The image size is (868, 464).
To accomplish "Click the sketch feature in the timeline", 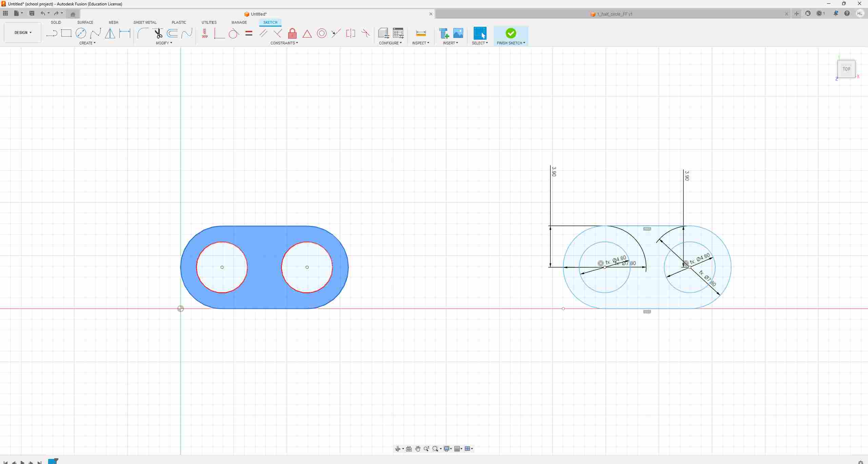I will [x=53, y=461].
